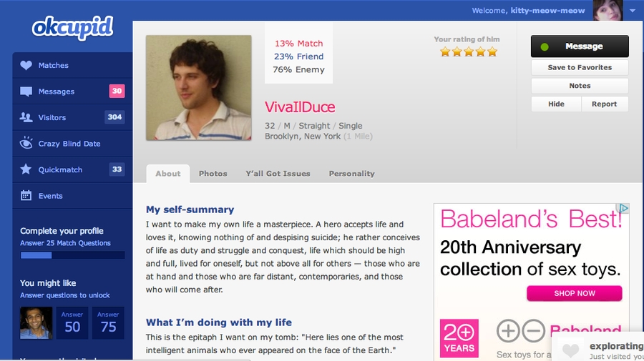The height and width of the screenshot is (361, 644).
Task: Expand the account dropdown arrow
Action: (x=632, y=11)
